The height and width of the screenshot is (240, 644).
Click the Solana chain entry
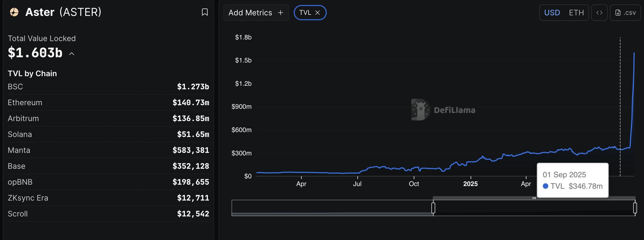tap(108, 134)
